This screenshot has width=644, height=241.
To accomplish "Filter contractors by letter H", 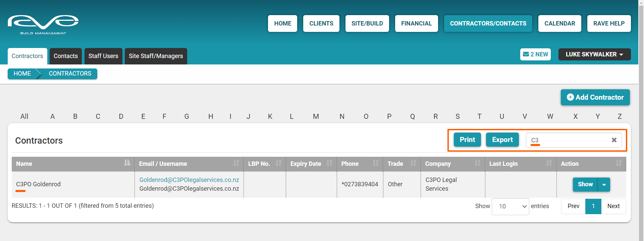I will click(x=211, y=116).
